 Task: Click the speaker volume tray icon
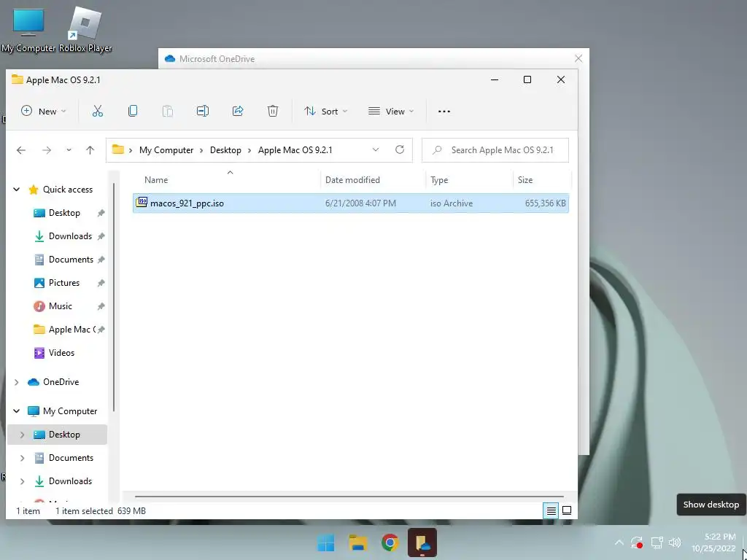(675, 542)
